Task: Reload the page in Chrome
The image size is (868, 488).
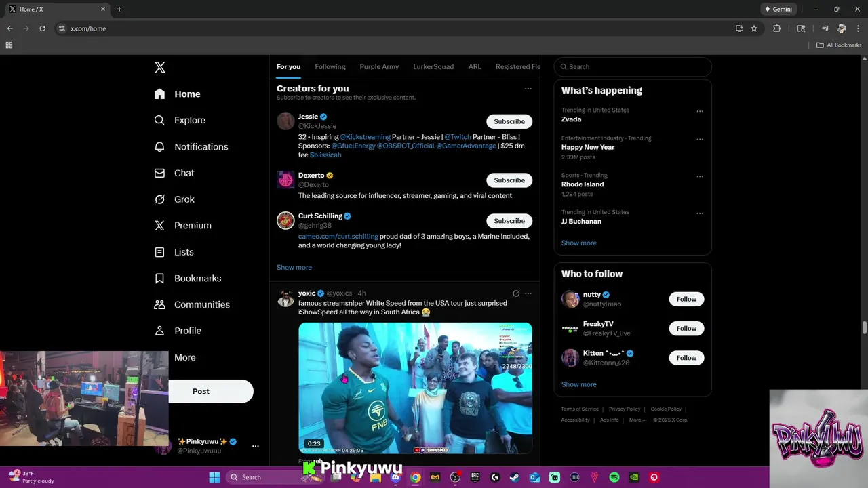Action: pyautogui.click(x=42, y=28)
